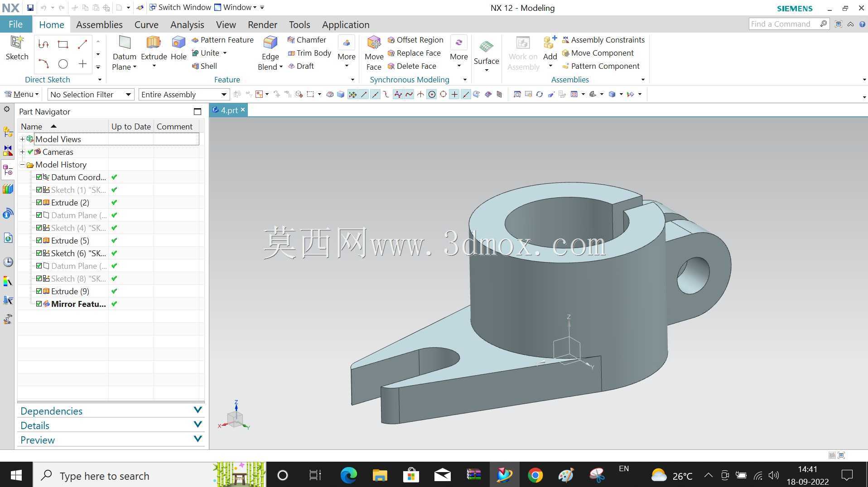Screen dimensions: 868x487
Task: Toggle checkbox for Extrude (2)
Action: (x=39, y=202)
